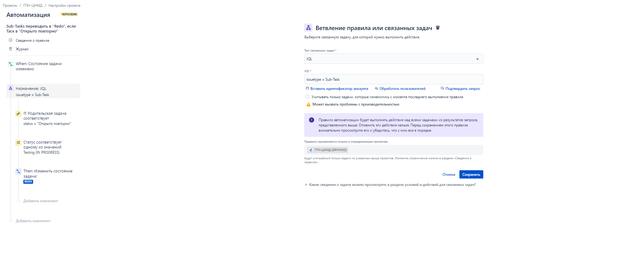Open the rule details info icon

(11, 40)
